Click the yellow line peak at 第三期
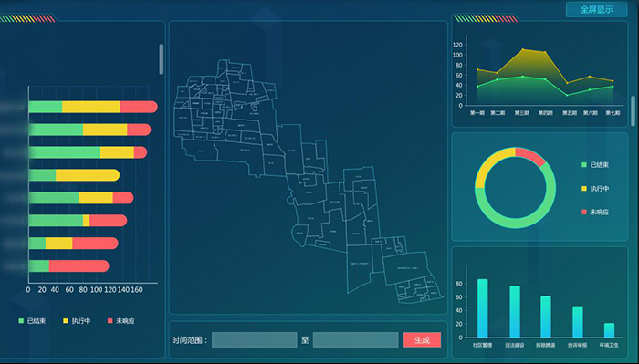 click(523, 49)
